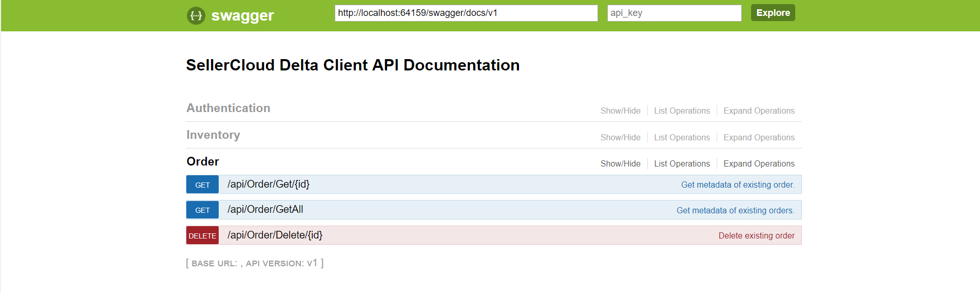Click Show/Hide for Order
This screenshot has height=293, width=980.
tap(620, 163)
